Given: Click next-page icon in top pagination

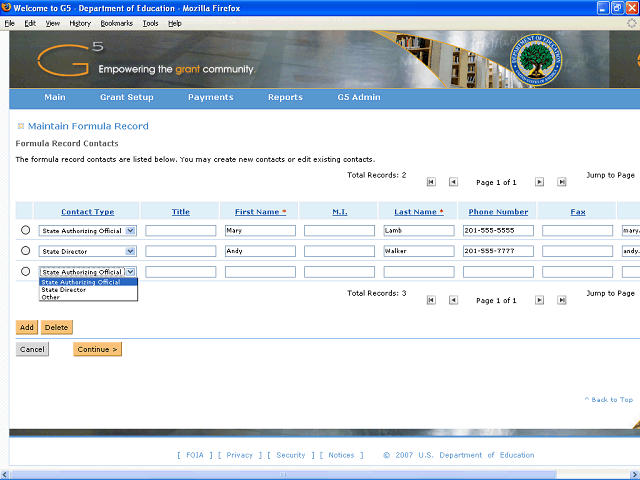Looking at the screenshot, I should click(x=539, y=182).
